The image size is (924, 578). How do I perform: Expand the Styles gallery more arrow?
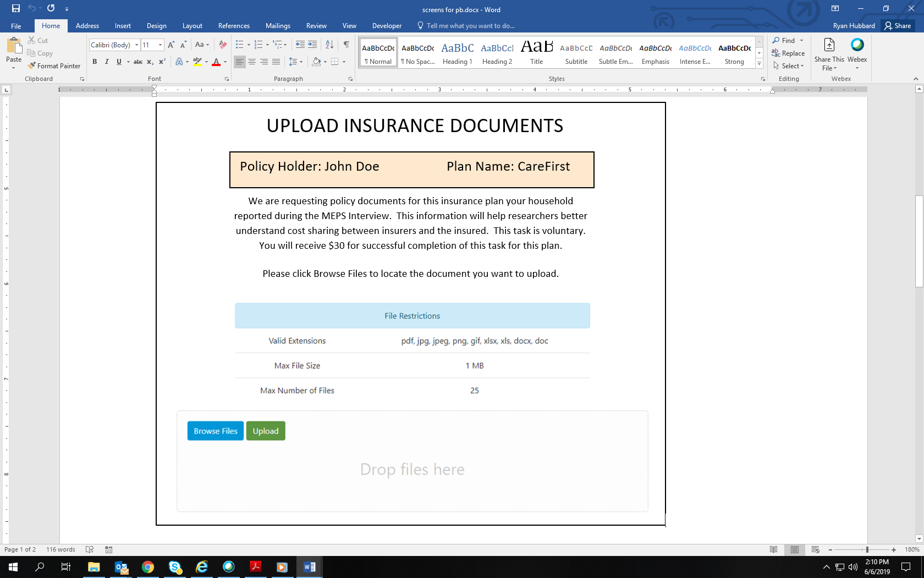click(x=759, y=64)
